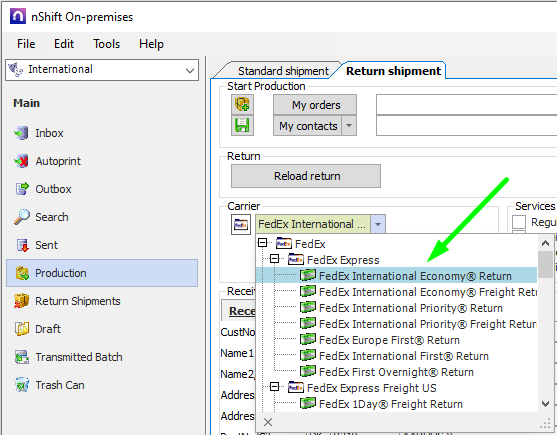Image resolution: width=557 pixels, height=435 pixels.
Task: Click the new shipment package icon
Action: pos(242,104)
